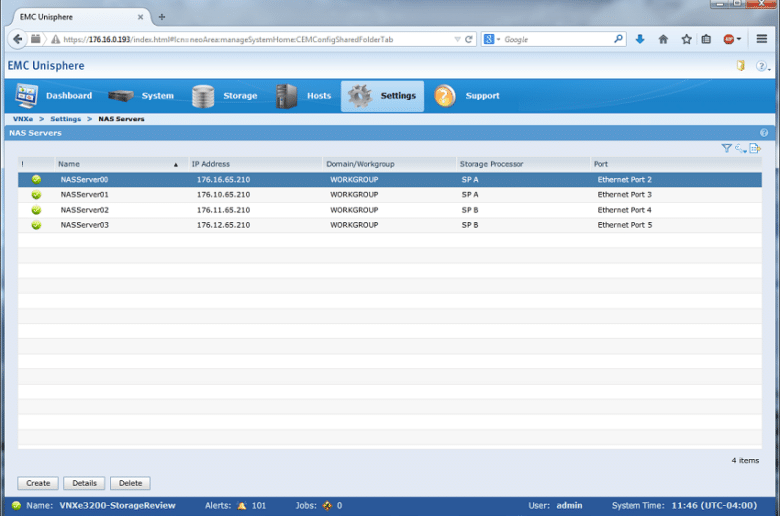Click the NASServer03 health status icon
780x516 pixels.
click(x=36, y=225)
